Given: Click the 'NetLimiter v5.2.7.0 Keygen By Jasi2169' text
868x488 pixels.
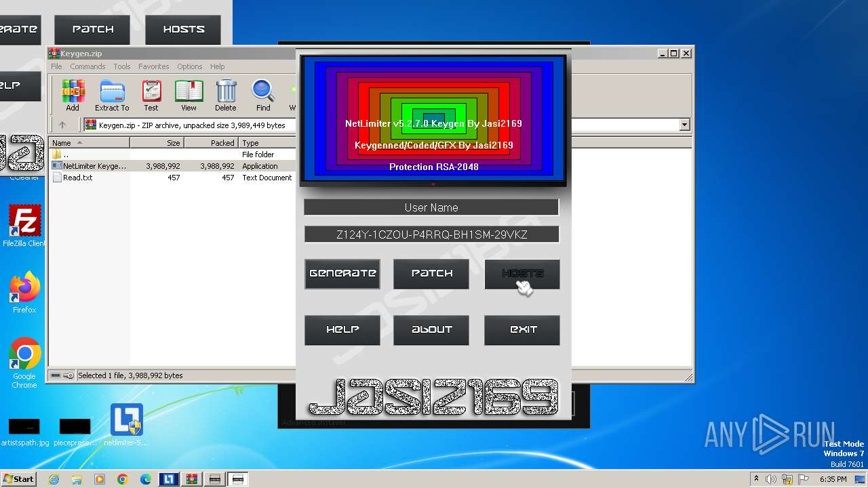Looking at the screenshot, I should (433, 123).
